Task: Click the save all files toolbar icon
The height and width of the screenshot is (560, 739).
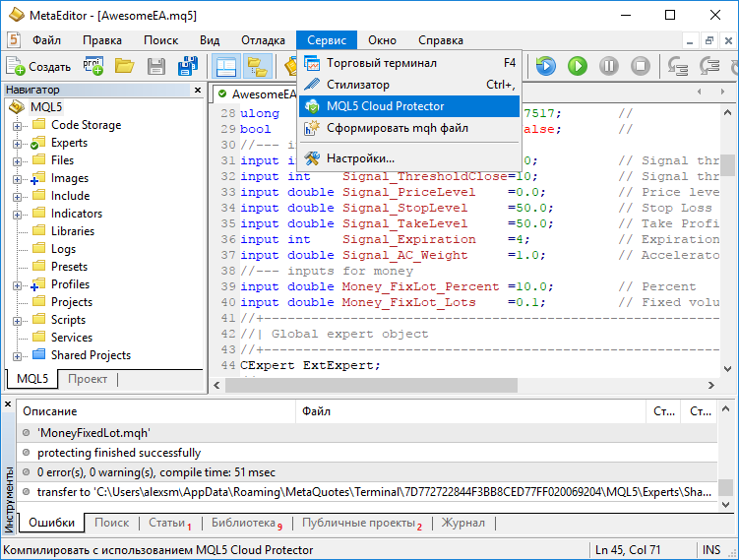Action: click(x=187, y=66)
